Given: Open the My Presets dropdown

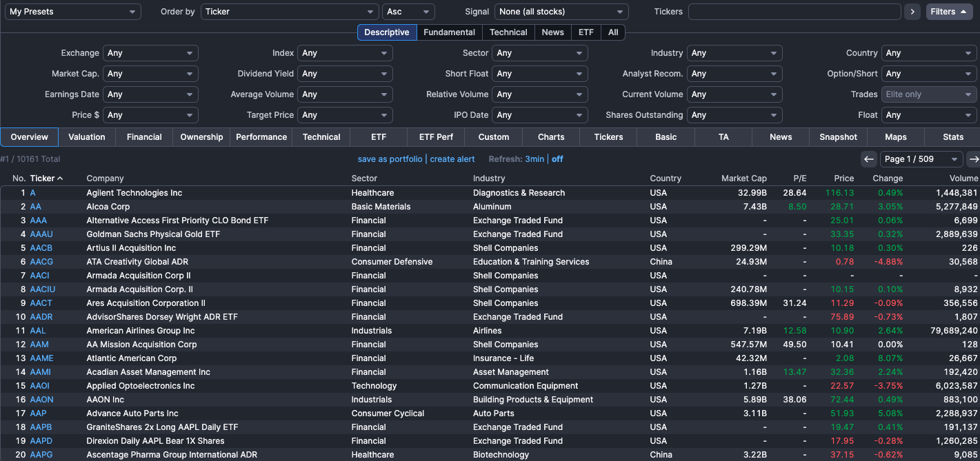Looking at the screenshot, I should coord(73,12).
